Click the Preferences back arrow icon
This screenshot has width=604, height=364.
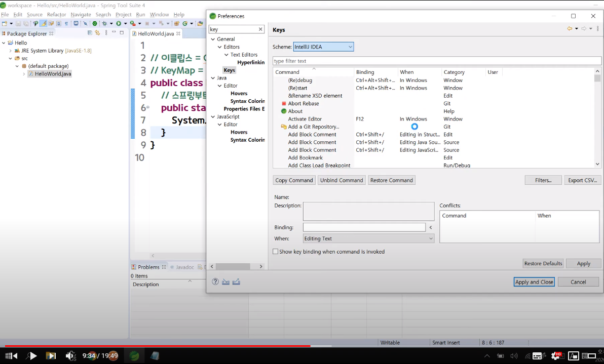570,28
